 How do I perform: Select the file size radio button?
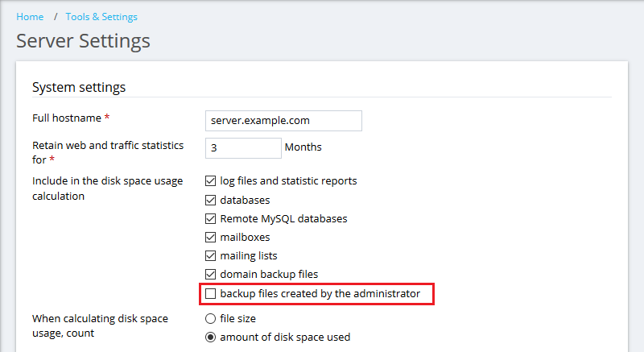210,318
